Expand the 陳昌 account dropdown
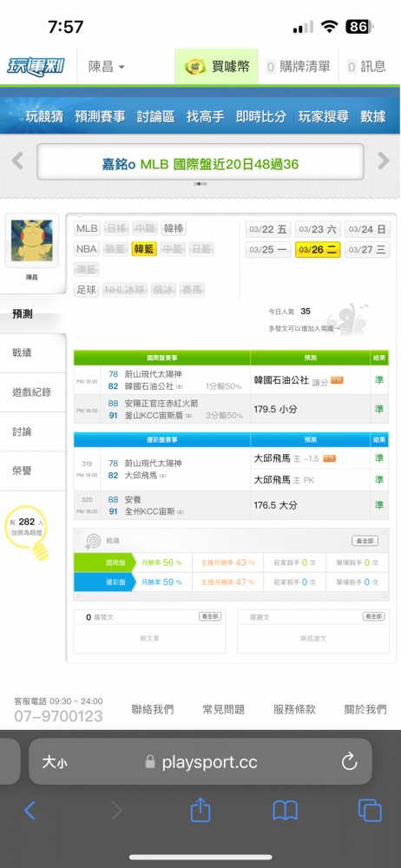 [107, 67]
